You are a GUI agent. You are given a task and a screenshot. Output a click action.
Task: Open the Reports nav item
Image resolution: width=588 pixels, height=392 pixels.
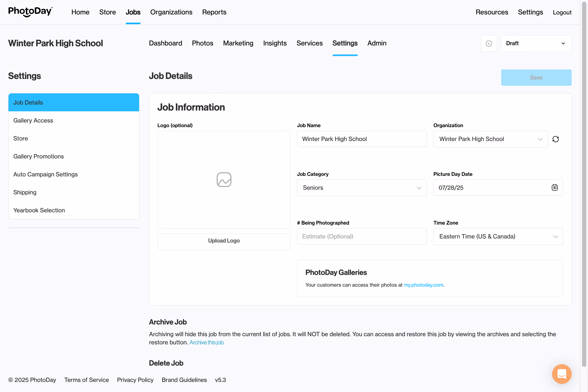tap(214, 12)
